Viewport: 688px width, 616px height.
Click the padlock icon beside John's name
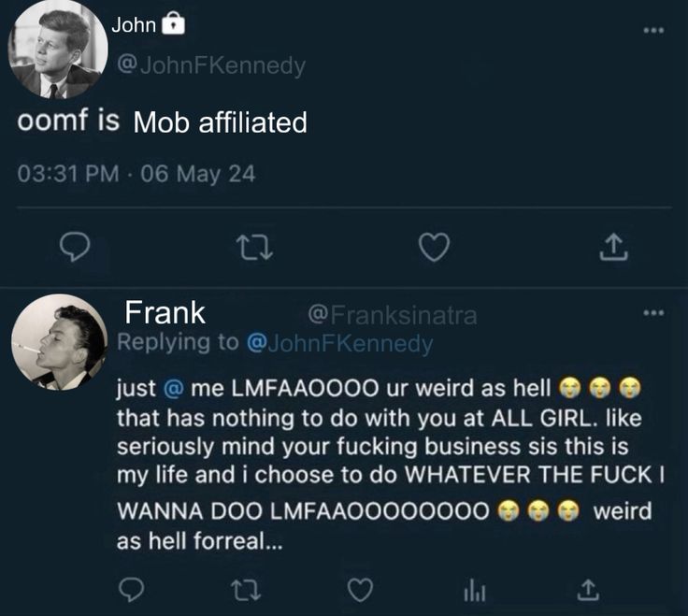click(174, 24)
